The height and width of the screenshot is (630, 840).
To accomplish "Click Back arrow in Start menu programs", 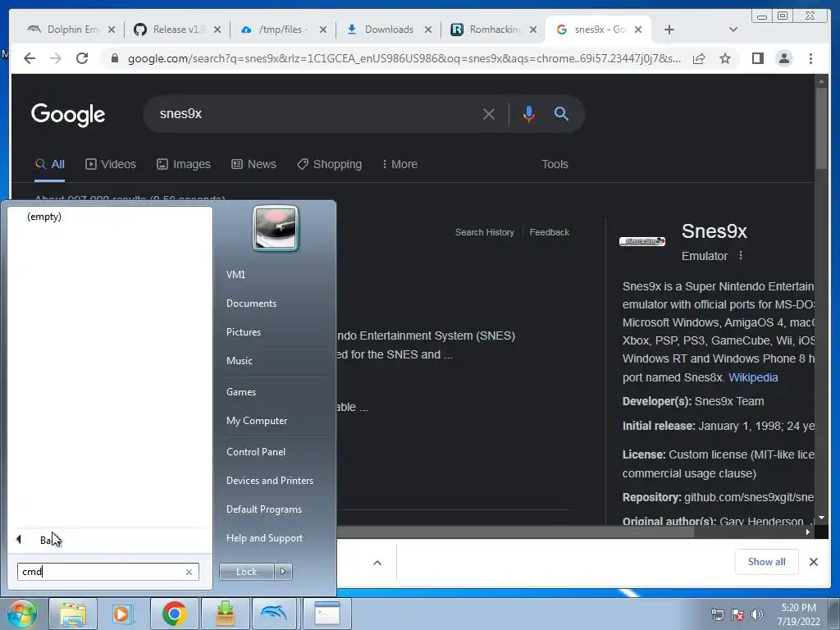I will click(19, 540).
